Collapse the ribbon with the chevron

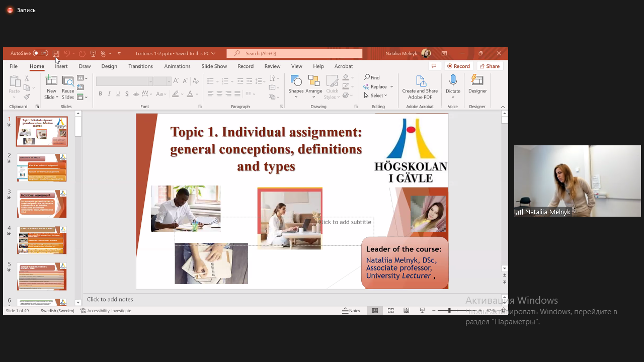click(503, 107)
